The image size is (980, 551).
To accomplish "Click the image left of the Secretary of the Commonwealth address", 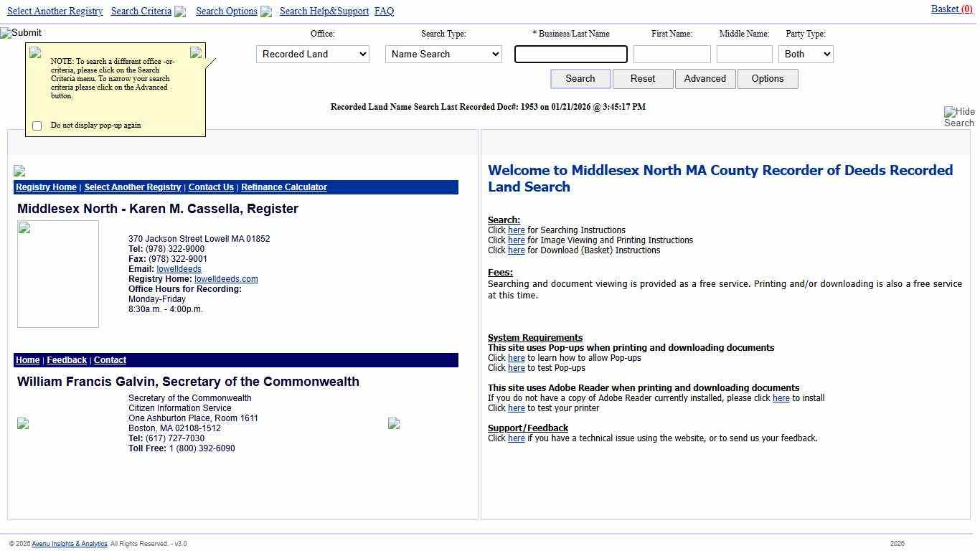I will 23,423.
